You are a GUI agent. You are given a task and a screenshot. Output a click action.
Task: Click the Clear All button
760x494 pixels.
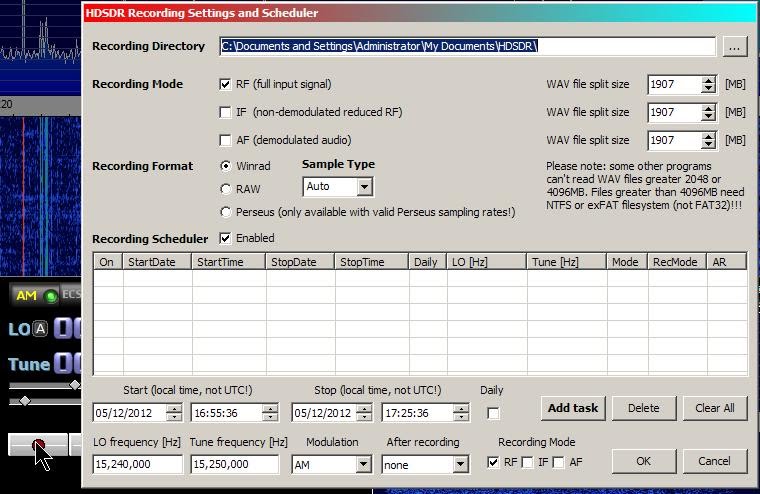[715, 408]
